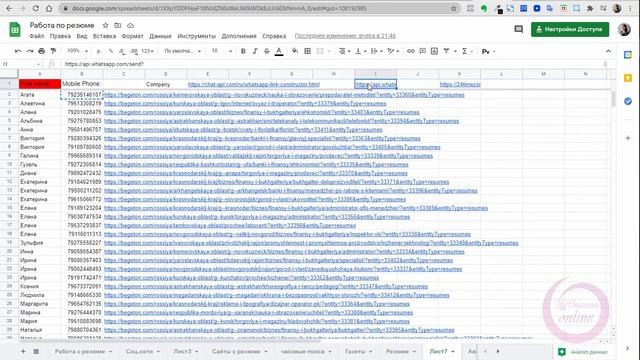Screen dimensions: 640x360
Task: Open the chat-api whatsapp-link-constructor link
Action: click(253, 84)
